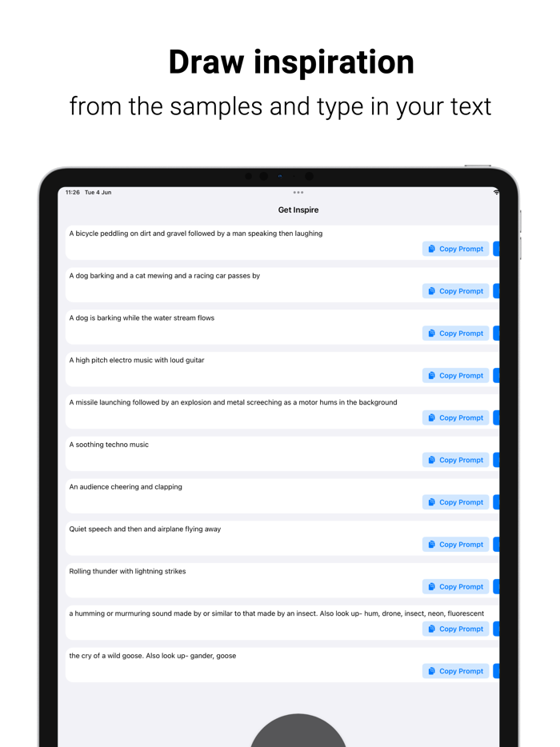
Task: Click the clipboard icon on the wild goose prompt
Action: pos(431,671)
